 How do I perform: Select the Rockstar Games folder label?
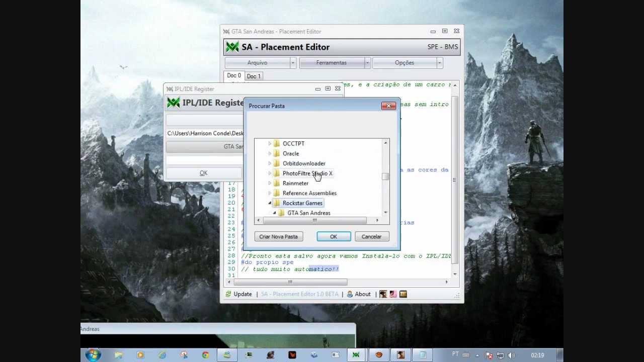302,203
